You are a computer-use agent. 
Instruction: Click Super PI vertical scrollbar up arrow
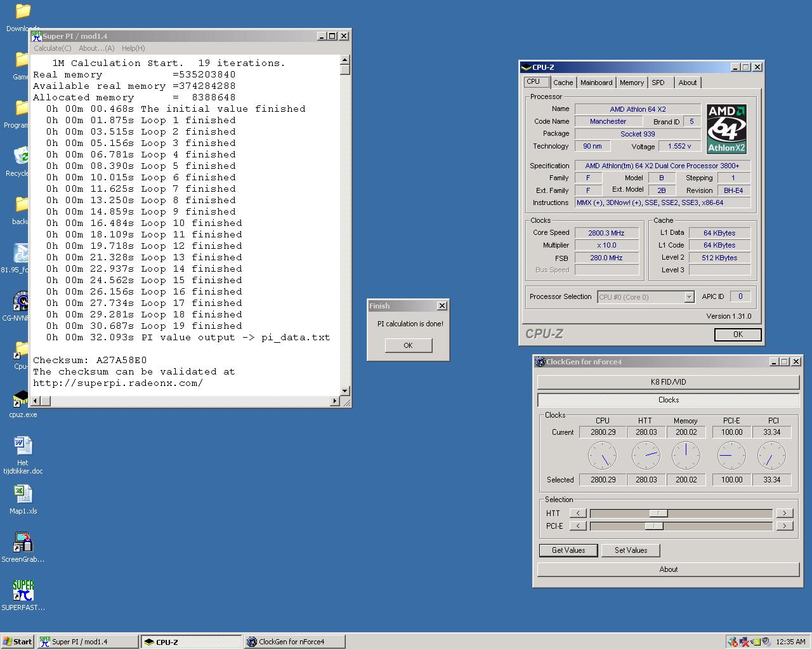(345, 60)
